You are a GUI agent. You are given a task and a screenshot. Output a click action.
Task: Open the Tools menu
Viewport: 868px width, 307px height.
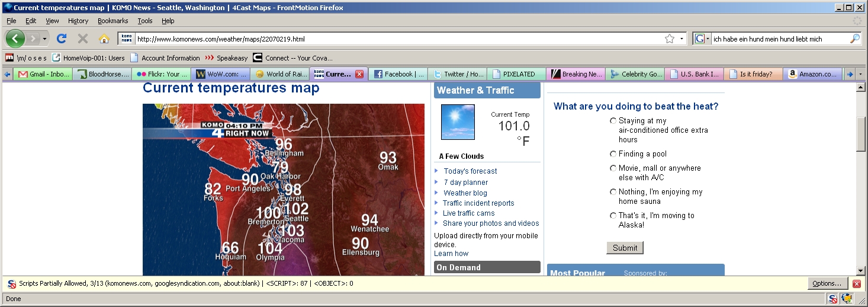tap(145, 21)
